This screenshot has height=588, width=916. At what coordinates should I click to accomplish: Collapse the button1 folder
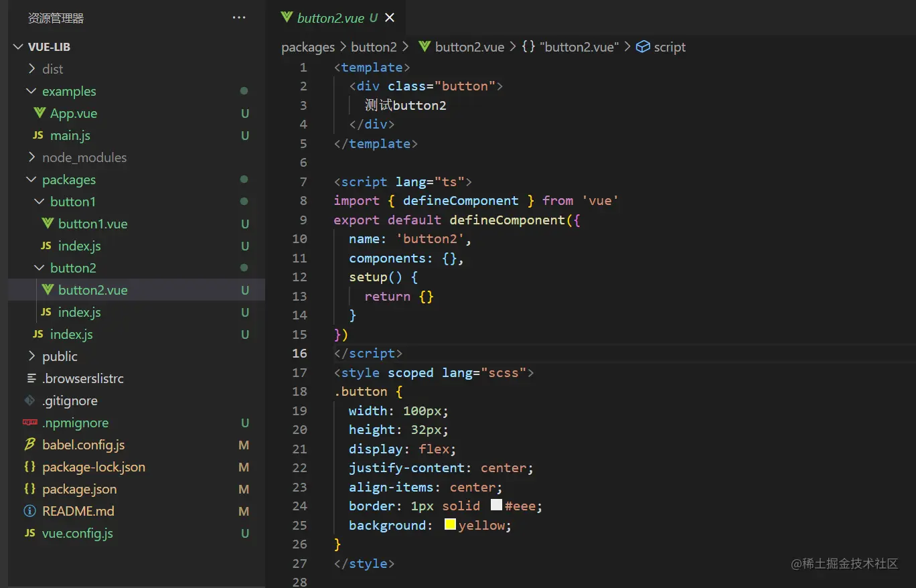click(40, 202)
